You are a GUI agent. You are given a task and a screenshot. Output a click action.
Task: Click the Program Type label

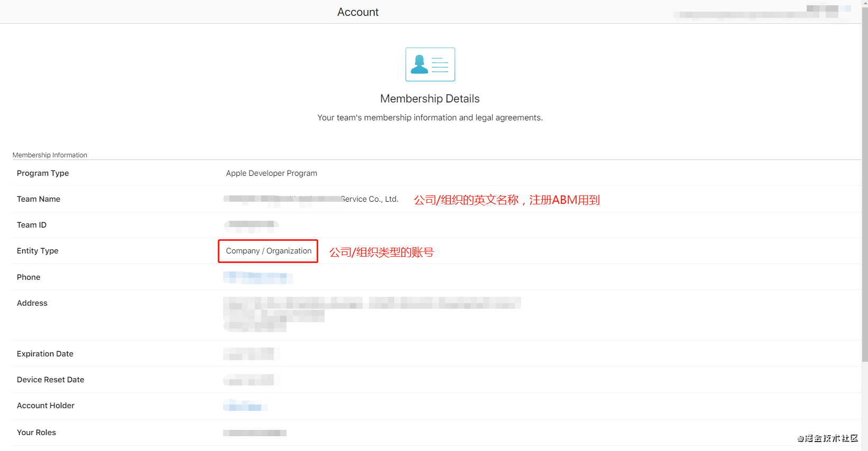(43, 173)
